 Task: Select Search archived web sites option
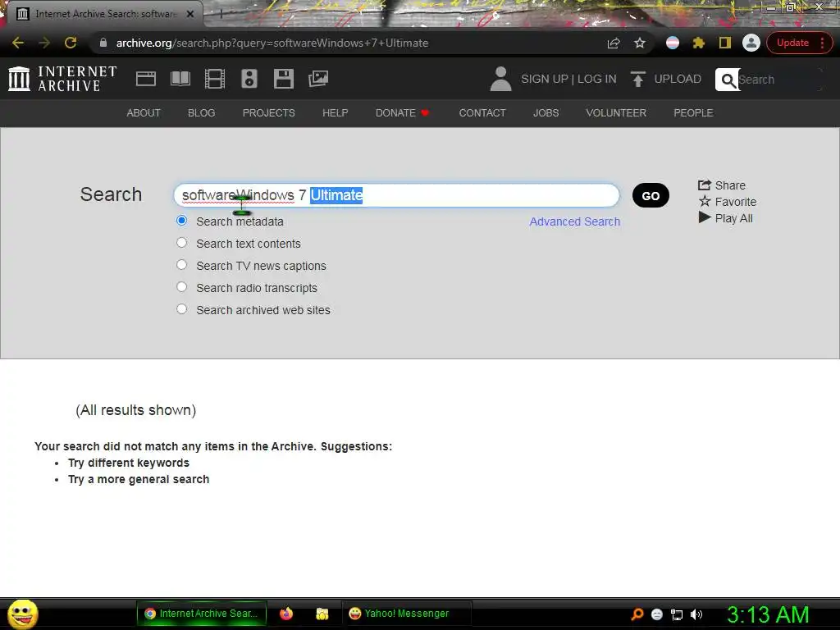[181, 309]
